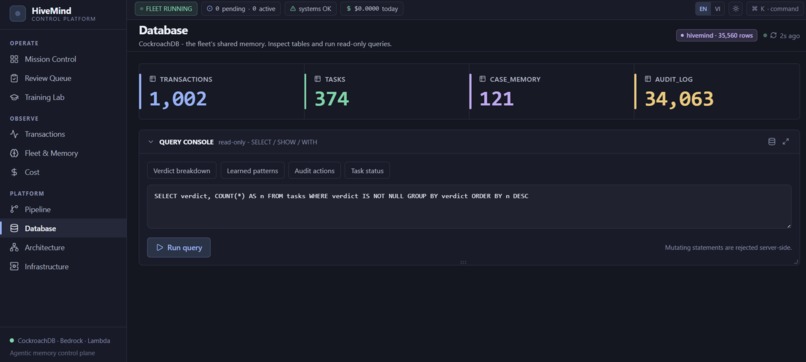Screen dimensions: 806x362
Task: Maximize the Query Console with expand icon
Action: coord(785,141)
